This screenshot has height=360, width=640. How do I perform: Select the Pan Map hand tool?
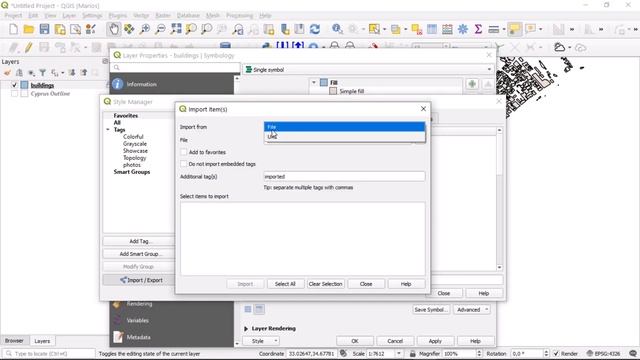coord(114,29)
